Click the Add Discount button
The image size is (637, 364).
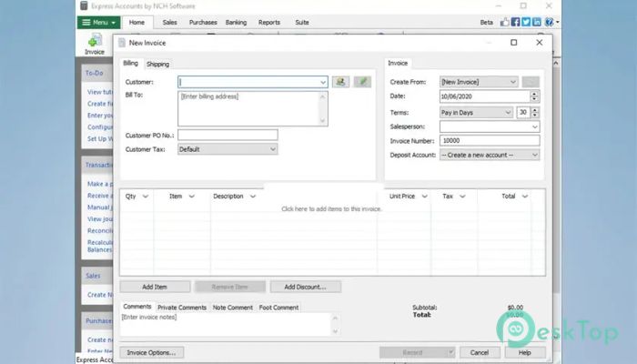pos(305,287)
